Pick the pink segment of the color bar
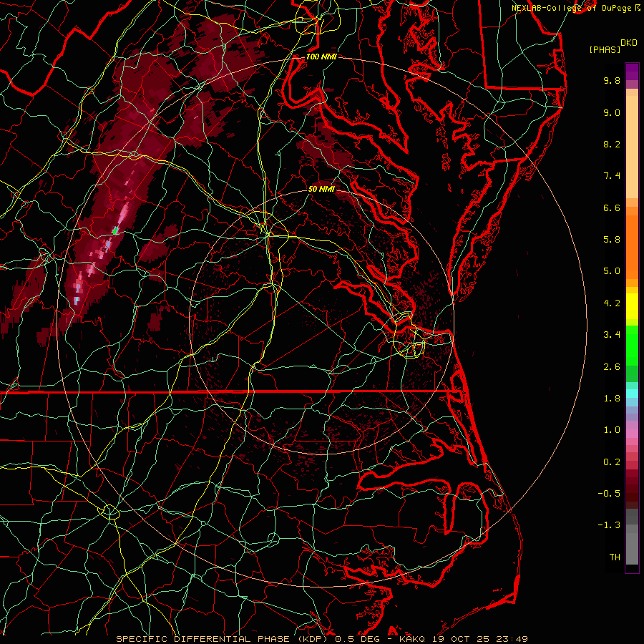 pos(632,434)
